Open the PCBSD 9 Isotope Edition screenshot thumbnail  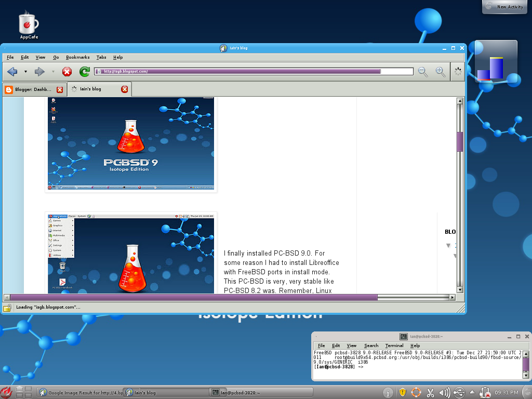tap(131, 143)
